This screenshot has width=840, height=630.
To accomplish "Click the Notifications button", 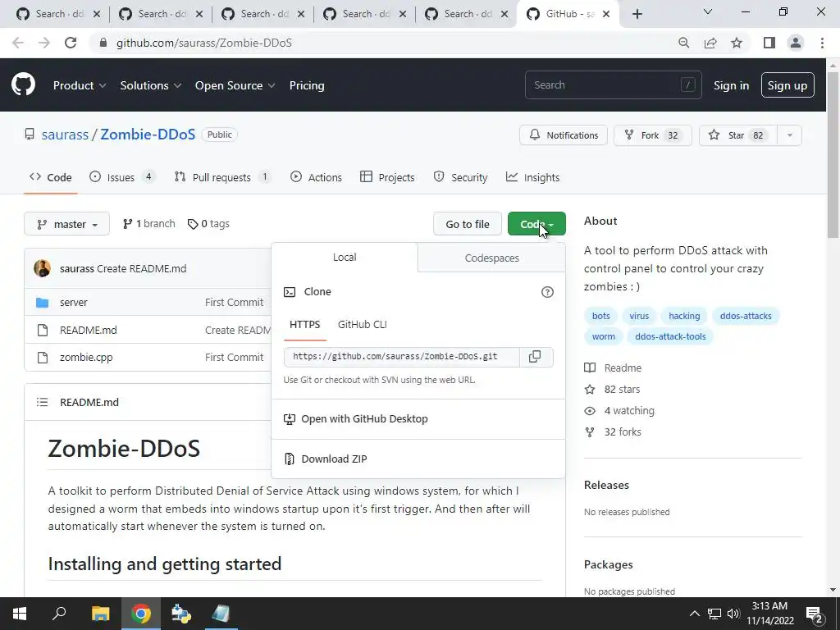I will click(564, 135).
